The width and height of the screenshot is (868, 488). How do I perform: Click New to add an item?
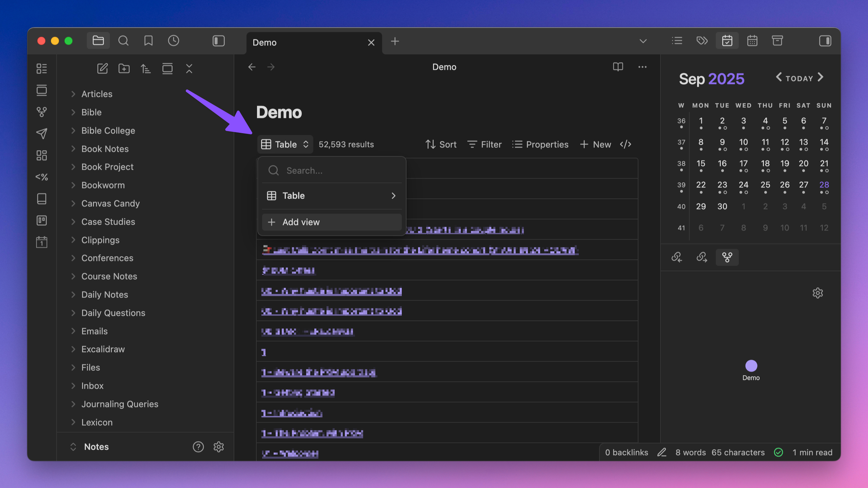[595, 144]
